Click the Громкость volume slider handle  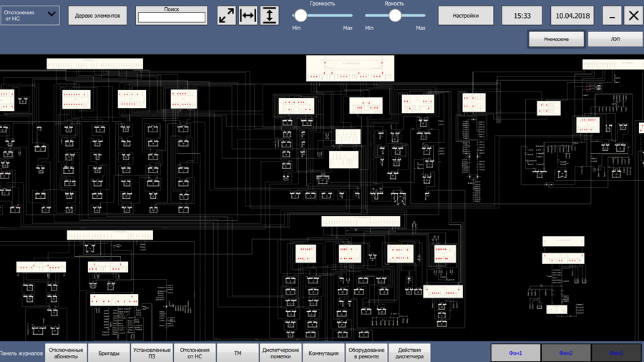click(x=301, y=16)
